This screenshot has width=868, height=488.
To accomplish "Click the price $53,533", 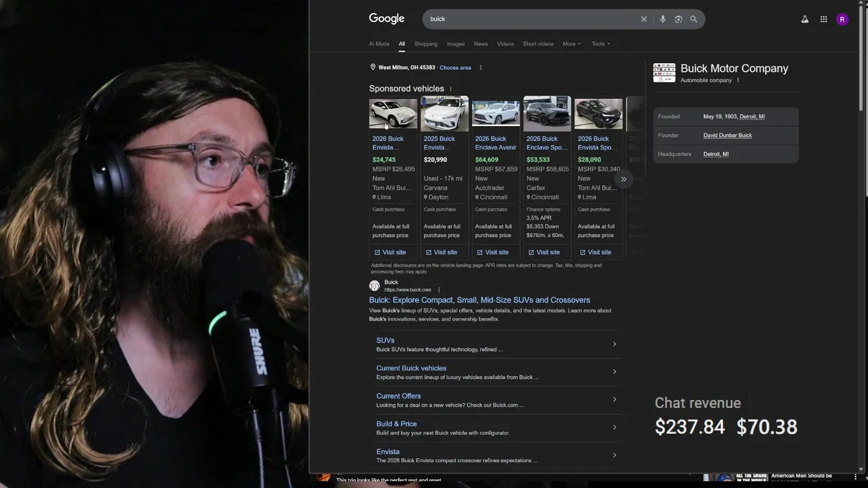I will pos(538,160).
